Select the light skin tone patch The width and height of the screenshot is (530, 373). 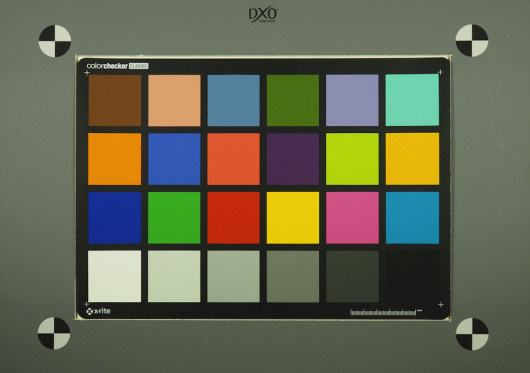[x=174, y=100]
